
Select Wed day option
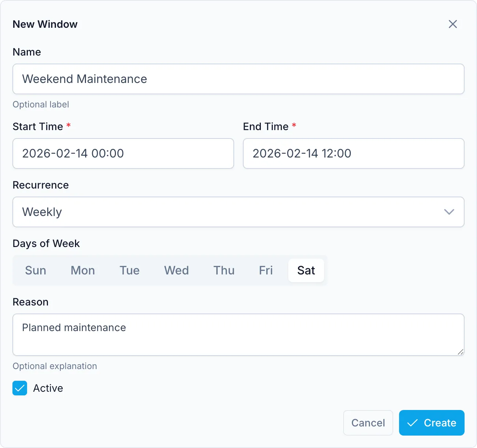[176, 270]
